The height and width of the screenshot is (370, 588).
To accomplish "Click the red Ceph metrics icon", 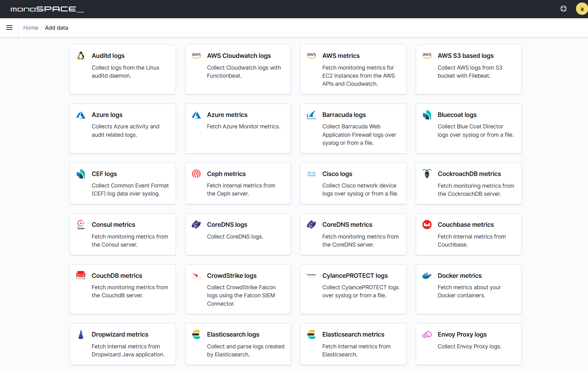I will click(196, 174).
